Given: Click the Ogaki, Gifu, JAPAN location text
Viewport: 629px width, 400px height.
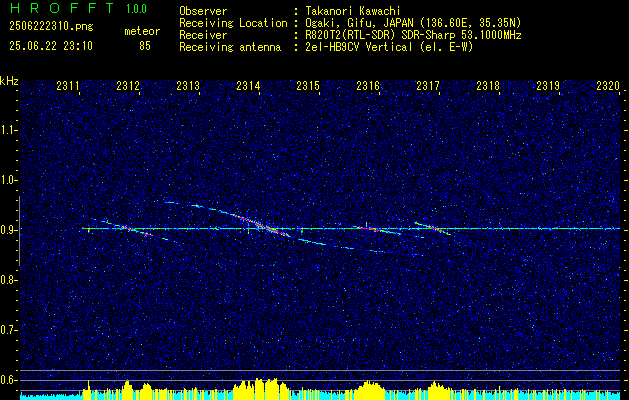Looking at the screenshot, I should 413,23.
